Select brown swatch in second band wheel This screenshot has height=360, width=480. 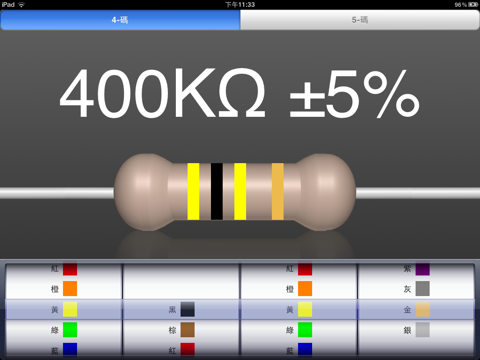[188, 330]
